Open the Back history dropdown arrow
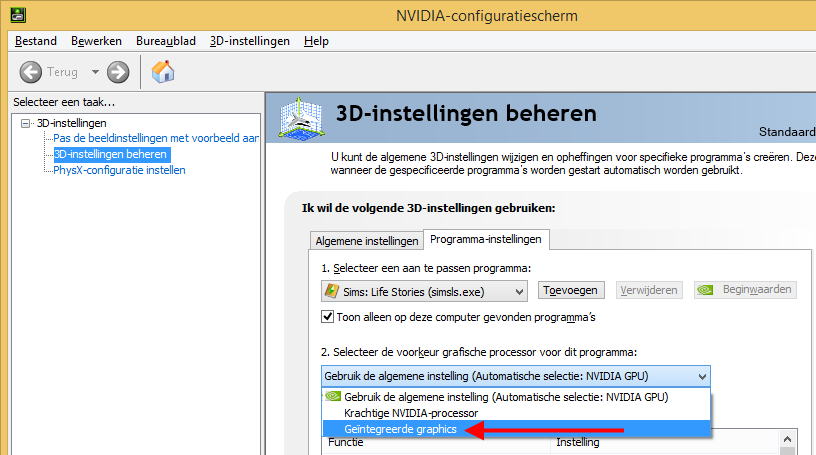816x455 pixels. [95, 72]
